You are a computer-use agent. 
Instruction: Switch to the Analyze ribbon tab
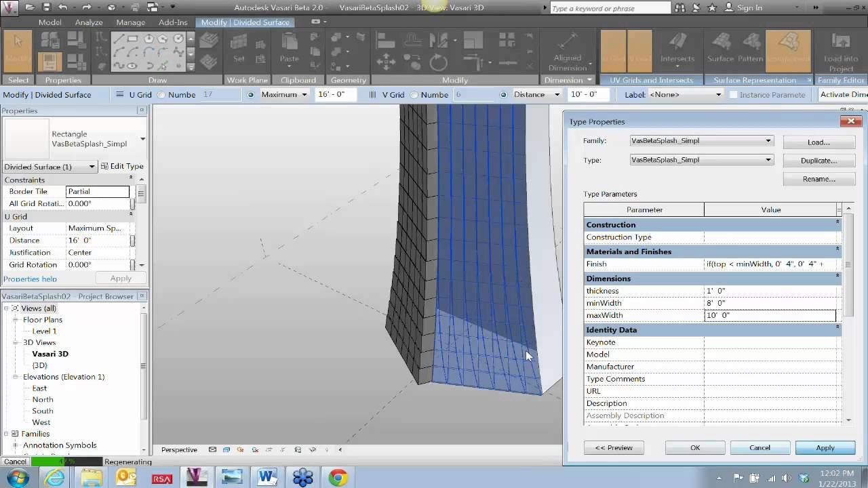pos(89,22)
